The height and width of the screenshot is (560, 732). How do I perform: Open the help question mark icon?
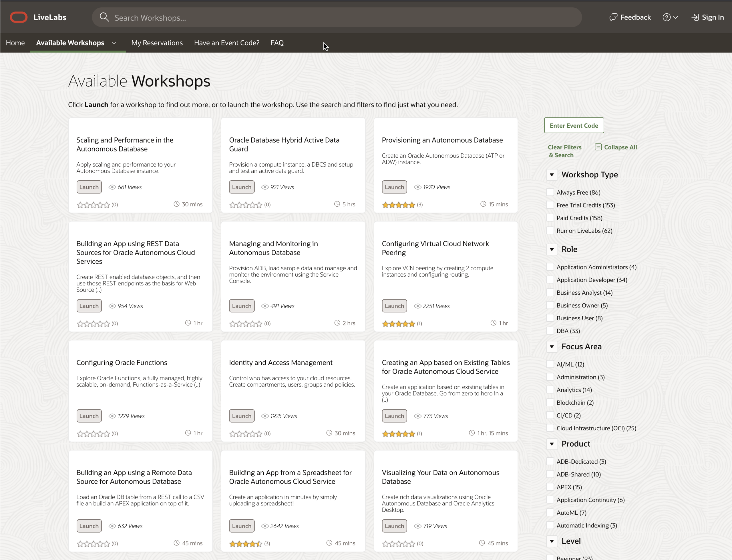click(666, 17)
